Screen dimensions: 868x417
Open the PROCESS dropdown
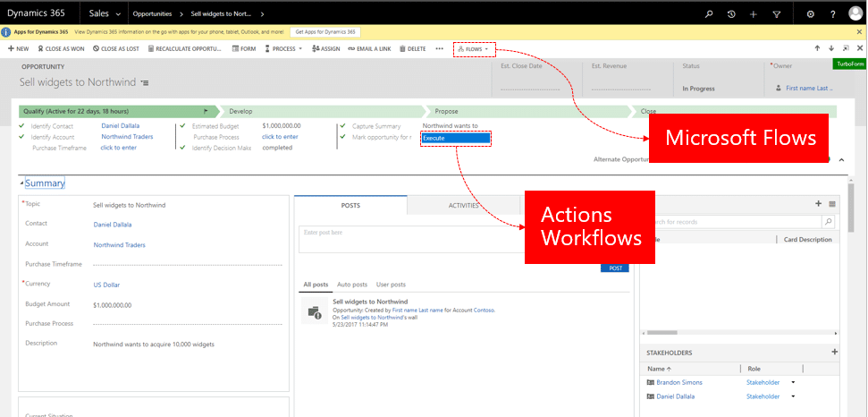(283, 48)
